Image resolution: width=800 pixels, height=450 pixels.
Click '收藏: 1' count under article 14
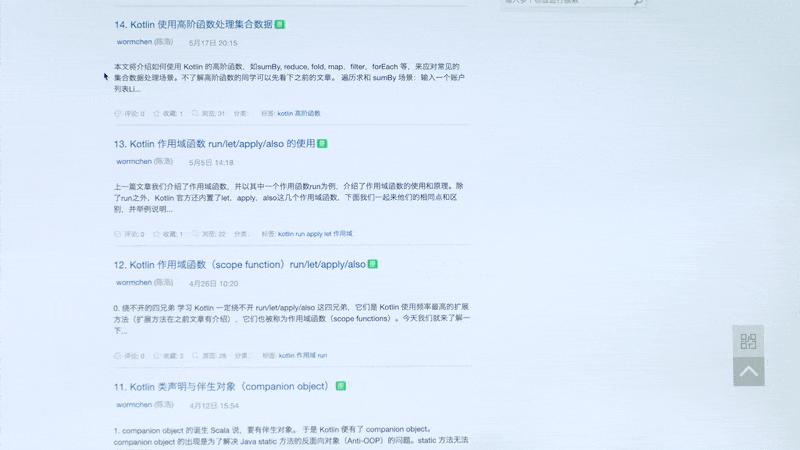(172, 113)
